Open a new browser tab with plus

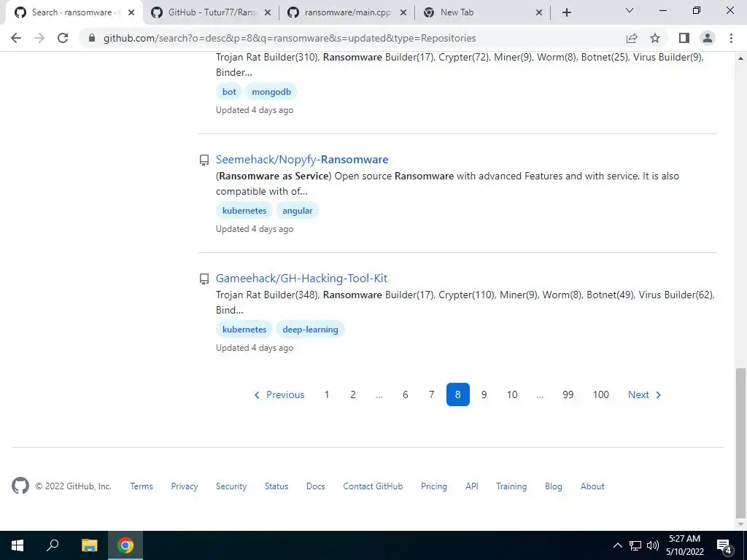pyautogui.click(x=566, y=12)
